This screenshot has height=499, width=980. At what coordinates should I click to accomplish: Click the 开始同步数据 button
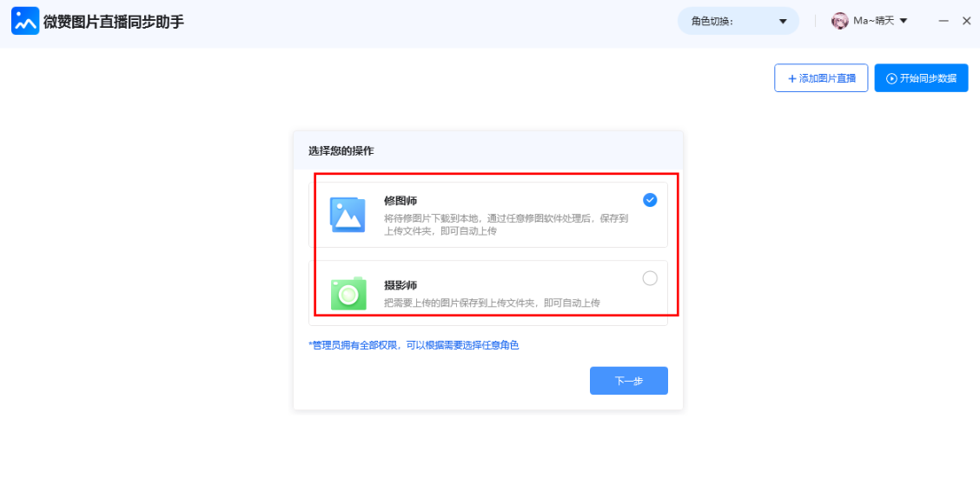tap(921, 78)
